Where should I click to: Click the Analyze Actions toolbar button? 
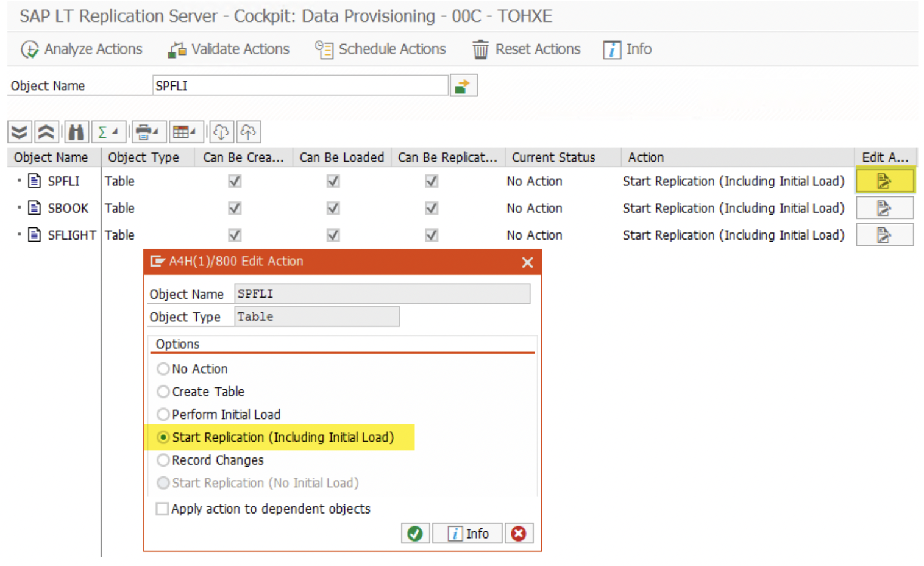(x=82, y=49)
